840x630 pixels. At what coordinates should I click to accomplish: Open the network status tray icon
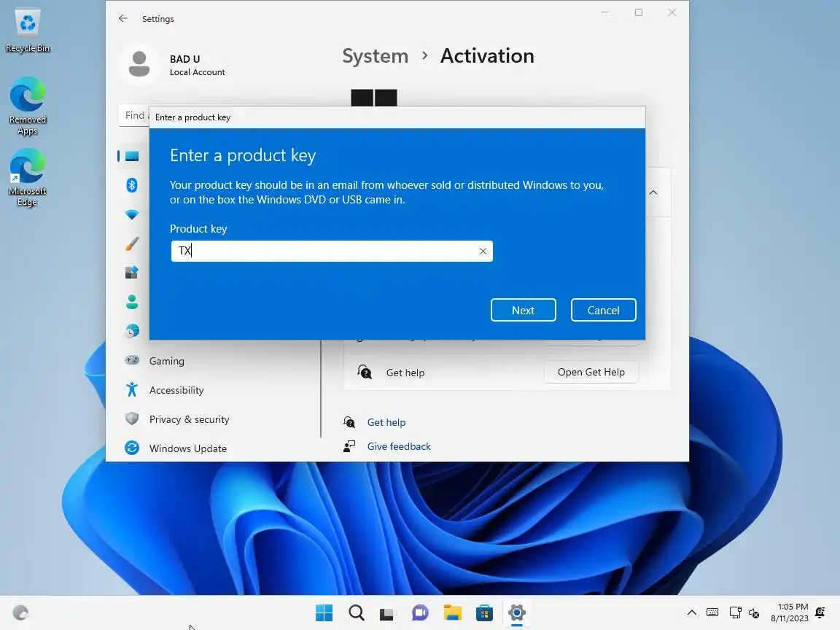point(736,612)
